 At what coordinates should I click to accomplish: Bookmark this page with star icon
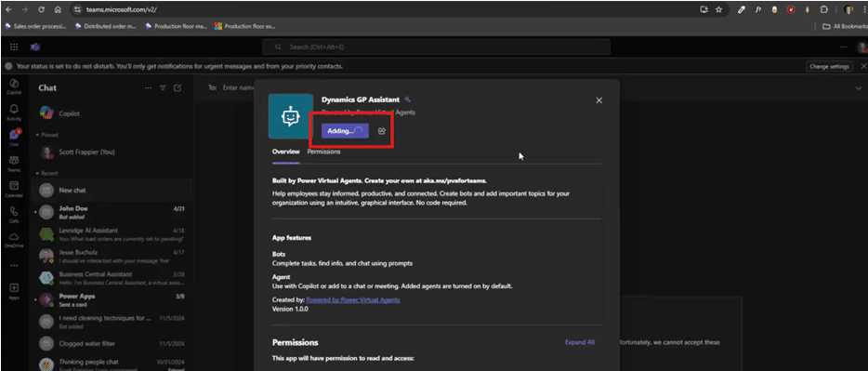click(718, 10)
